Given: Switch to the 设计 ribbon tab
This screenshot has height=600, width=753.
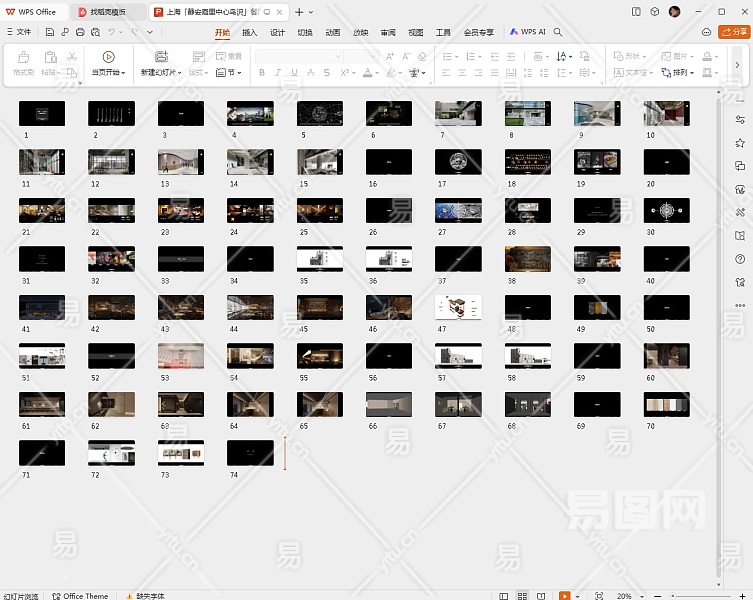Looking at the screenshot, I should (277, 32).
